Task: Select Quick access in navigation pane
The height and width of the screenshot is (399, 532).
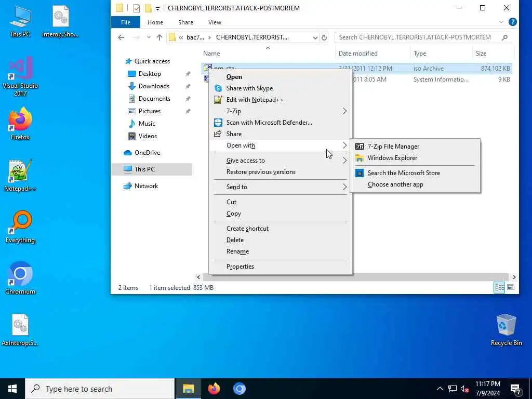Action: pyautogui.click(x=152, y=61)
